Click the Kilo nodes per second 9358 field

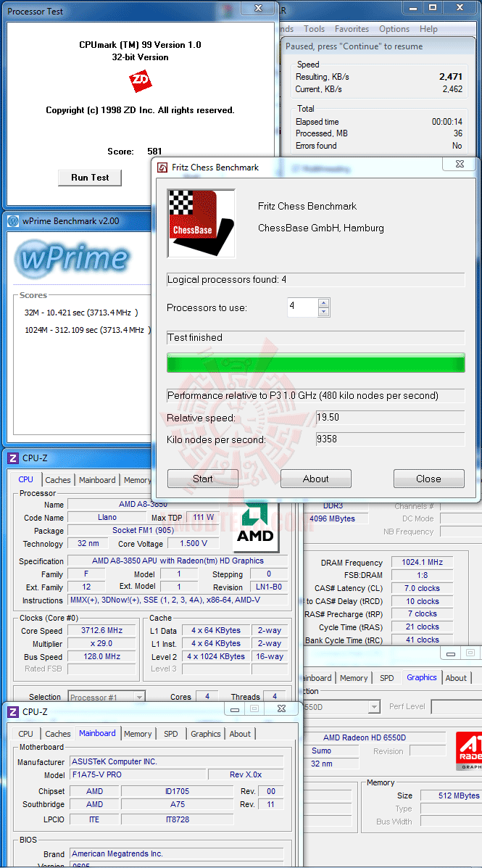pos(390,439)
